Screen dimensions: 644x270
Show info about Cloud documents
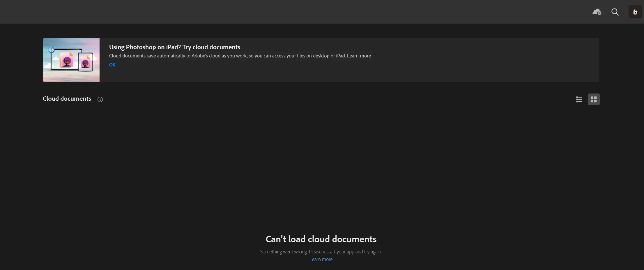point(100,99)
